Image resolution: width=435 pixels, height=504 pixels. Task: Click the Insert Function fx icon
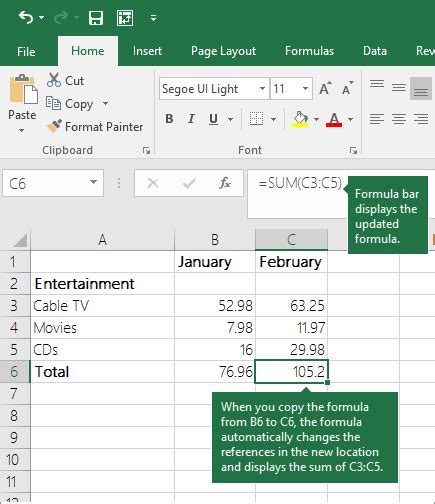coord(225,183)
